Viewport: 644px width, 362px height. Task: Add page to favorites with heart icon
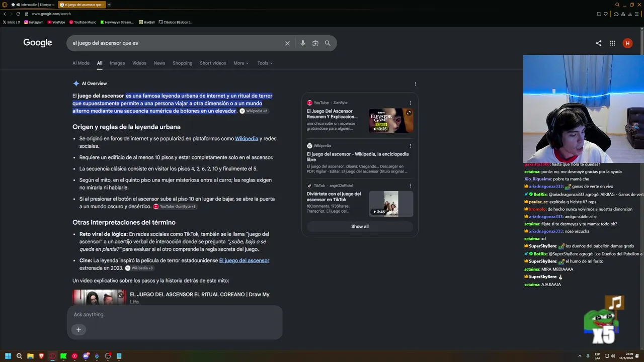point(606,14)
